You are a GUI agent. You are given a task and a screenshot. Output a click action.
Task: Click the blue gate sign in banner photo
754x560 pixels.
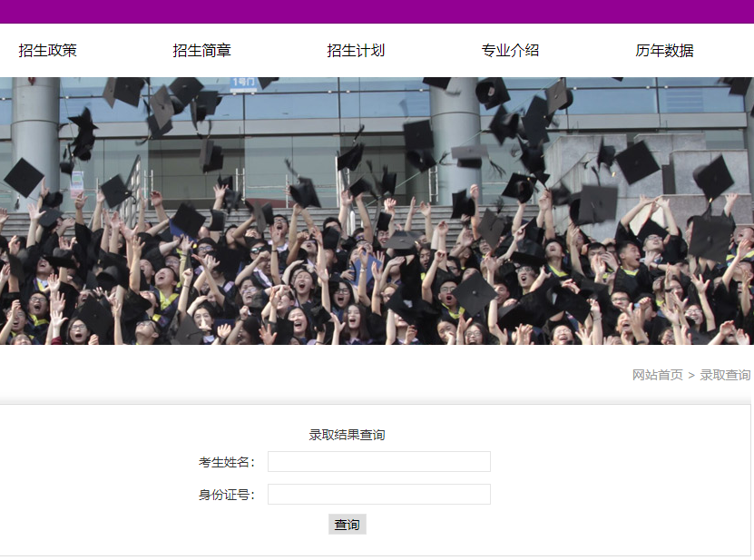243,83
